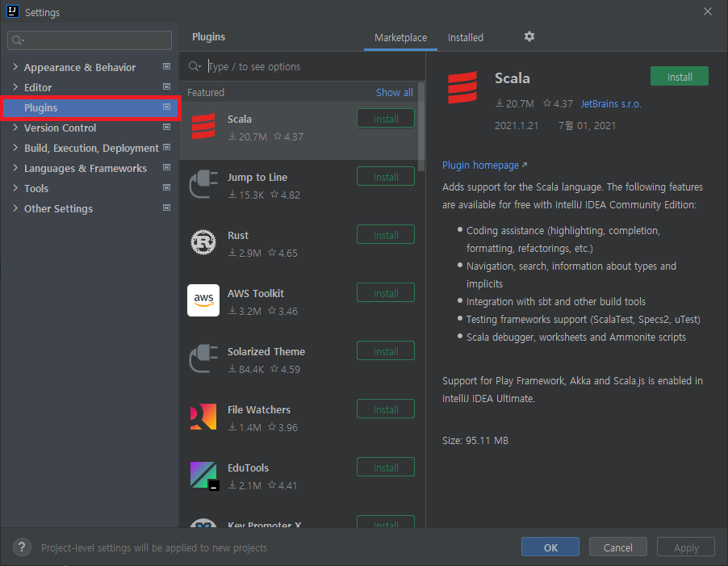Open the plugins gear settings menu

point(529,36)
